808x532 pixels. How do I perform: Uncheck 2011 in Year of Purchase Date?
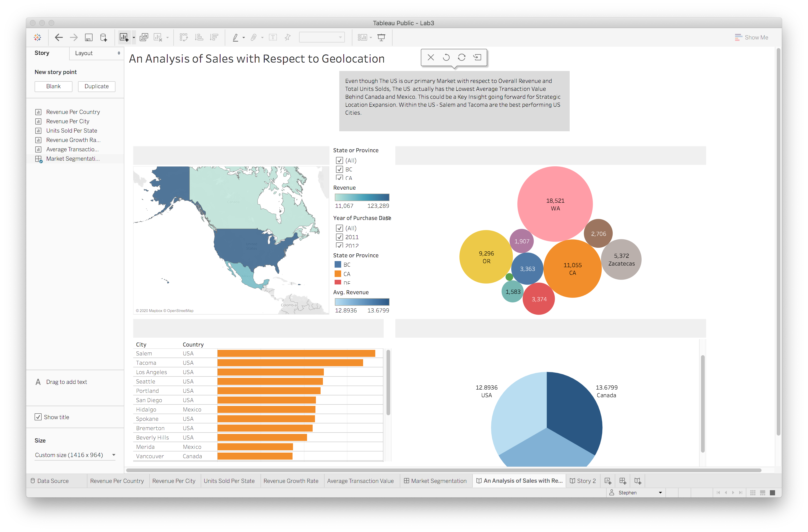339,237
